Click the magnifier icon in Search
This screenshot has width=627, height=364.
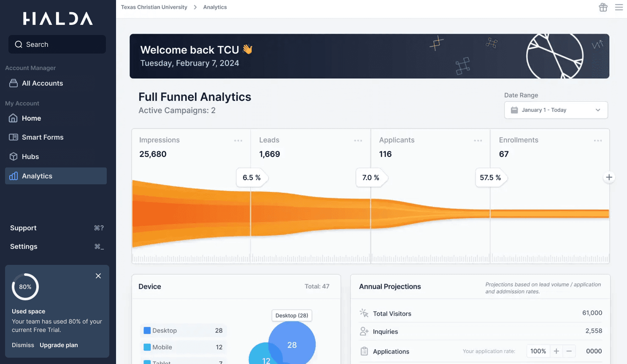click(19, 44)
